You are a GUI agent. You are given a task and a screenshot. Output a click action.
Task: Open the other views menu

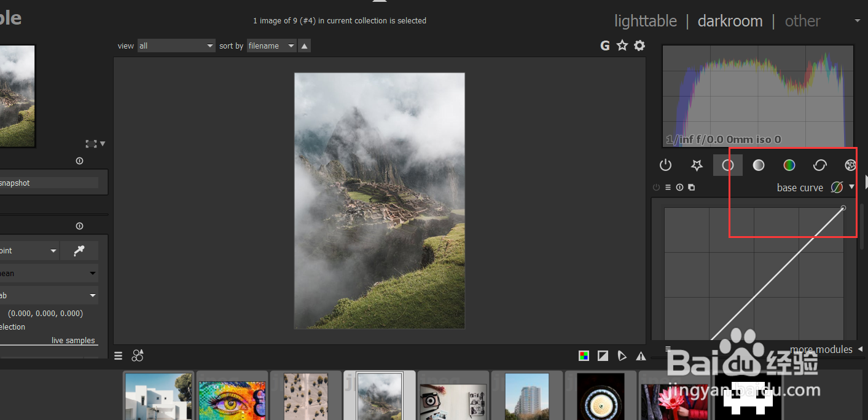802,21
